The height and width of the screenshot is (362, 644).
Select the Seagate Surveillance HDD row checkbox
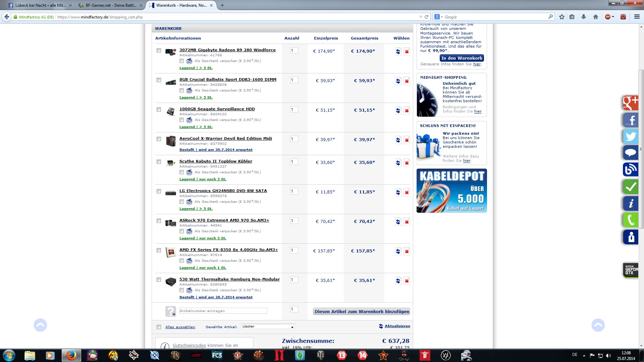pyautogui.click(x=159, y=110)
